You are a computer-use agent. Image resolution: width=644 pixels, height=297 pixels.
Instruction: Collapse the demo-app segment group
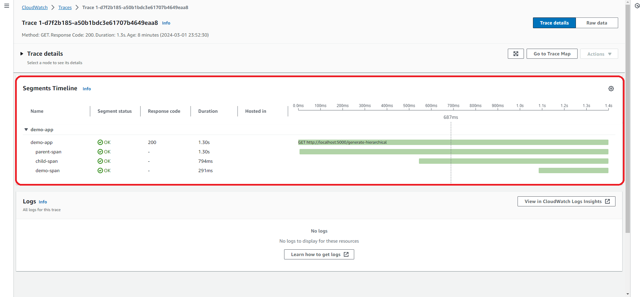coord(26,130)
